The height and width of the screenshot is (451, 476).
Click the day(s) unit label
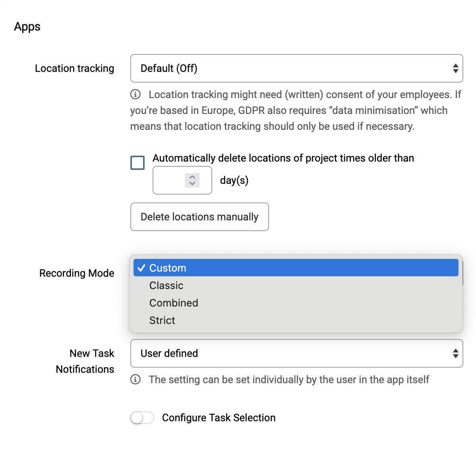[x=234, y=180]
